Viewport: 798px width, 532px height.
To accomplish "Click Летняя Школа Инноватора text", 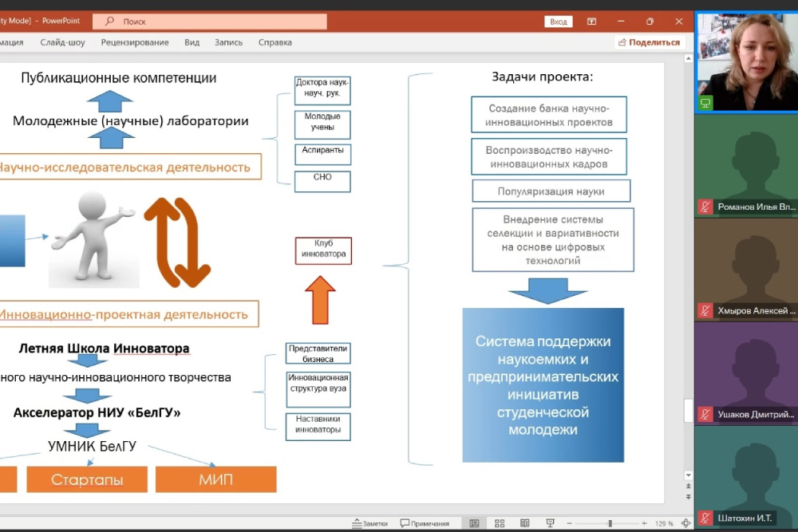I will pyautogui.click(x=104, y=349).
